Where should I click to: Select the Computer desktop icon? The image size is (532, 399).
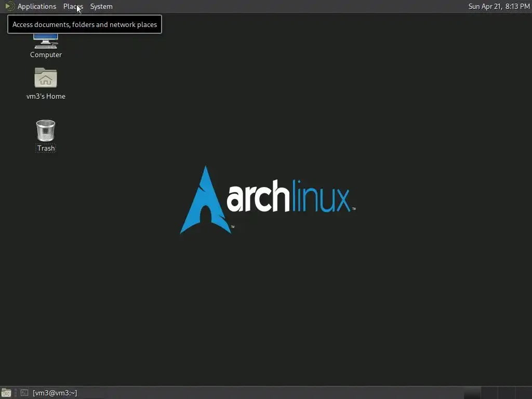pos(46,46)
